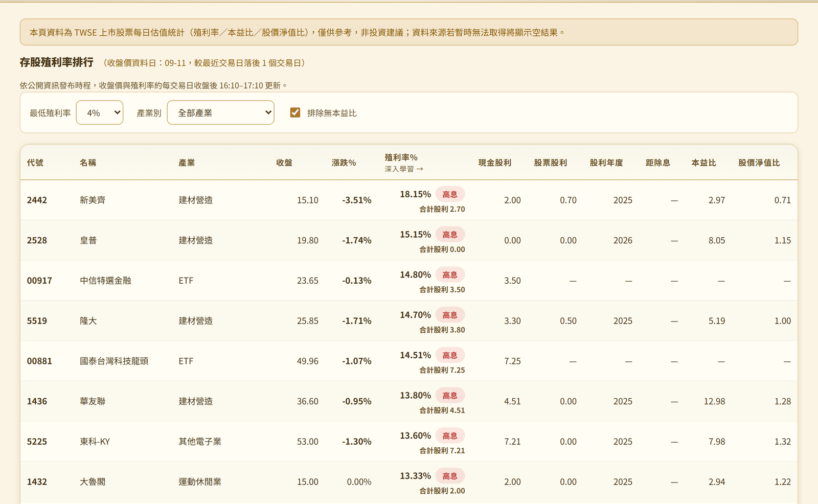Follow the 深入學習 → link
Image resolution: width=818 pixels, height=504 pixels.
click(404, 169)
